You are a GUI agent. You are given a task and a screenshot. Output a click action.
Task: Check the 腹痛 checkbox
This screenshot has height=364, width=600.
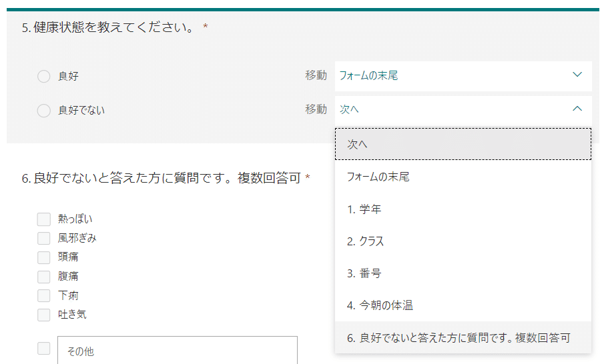[x=43, y=277]
